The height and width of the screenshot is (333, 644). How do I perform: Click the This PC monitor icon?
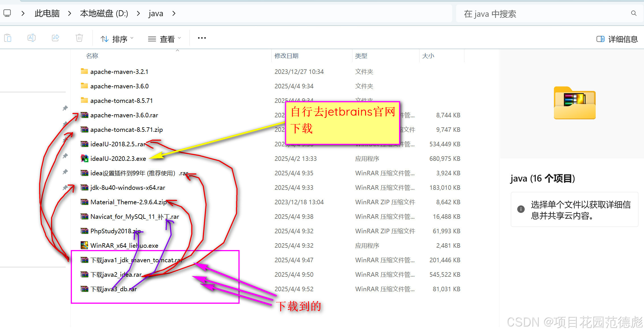click(x=7, y=13)
